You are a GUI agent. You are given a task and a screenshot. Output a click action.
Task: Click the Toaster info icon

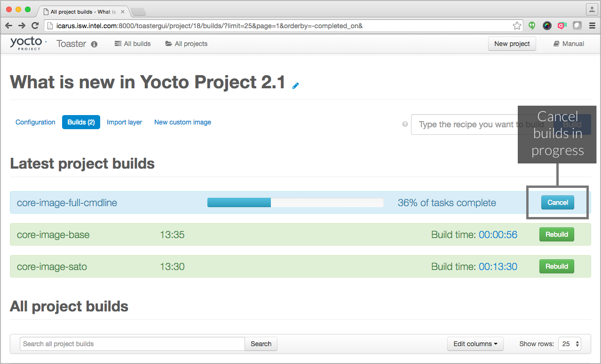coord(94,44)
